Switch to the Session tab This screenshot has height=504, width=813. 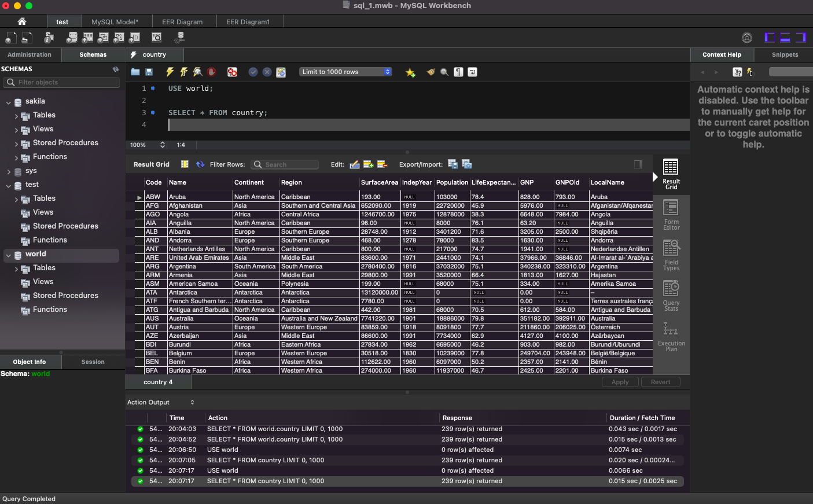pos(93,362)
